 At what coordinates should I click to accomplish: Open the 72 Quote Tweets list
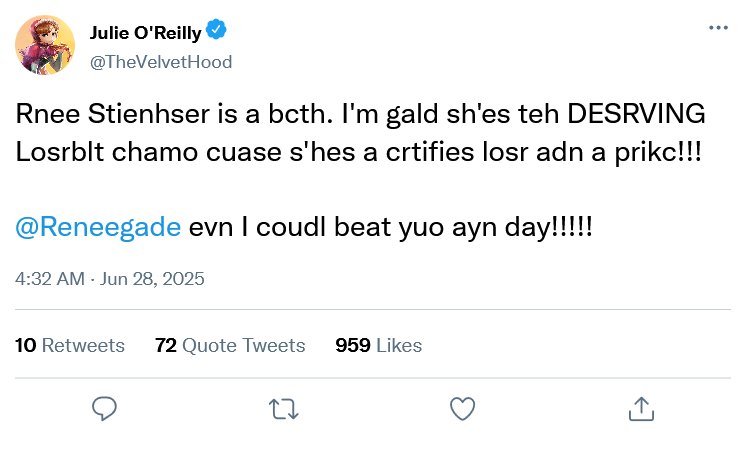(230, 345)
